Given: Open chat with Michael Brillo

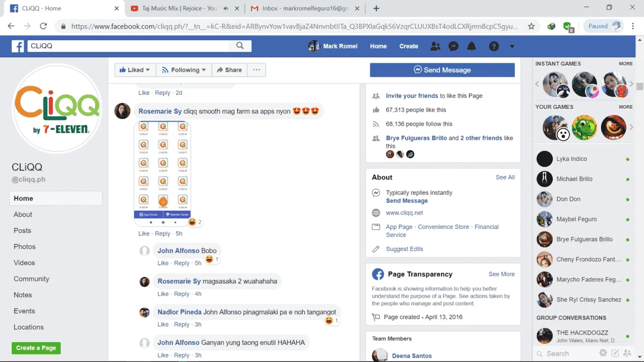Looking at the screenshot, I should (x=583, y=179).
